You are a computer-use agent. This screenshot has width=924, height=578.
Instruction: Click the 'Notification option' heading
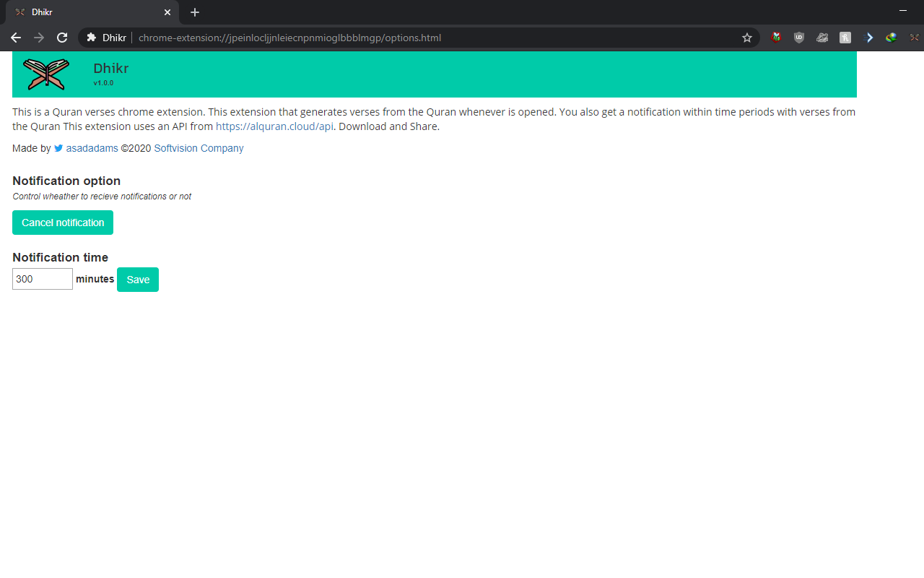pos(66,181)
